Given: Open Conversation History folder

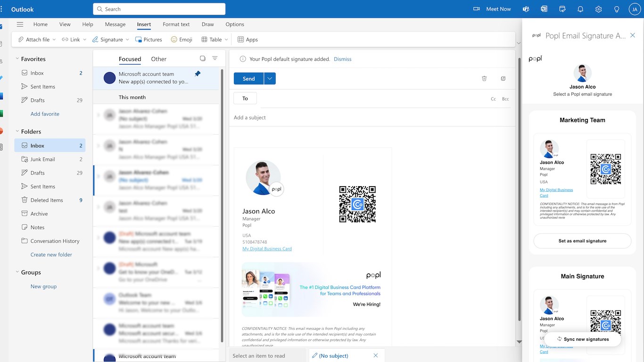Looking at the screenshot, I should (50, 241).
